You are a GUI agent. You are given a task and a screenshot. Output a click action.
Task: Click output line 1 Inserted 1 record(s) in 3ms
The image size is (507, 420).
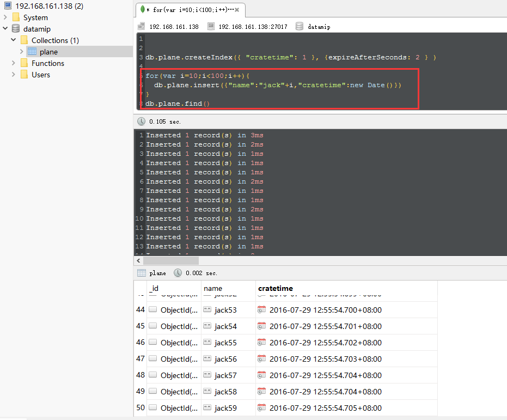[205, 135]
